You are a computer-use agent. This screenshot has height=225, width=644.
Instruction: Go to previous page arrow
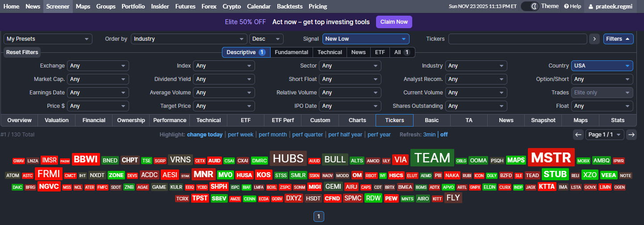(x=578, y=135)
